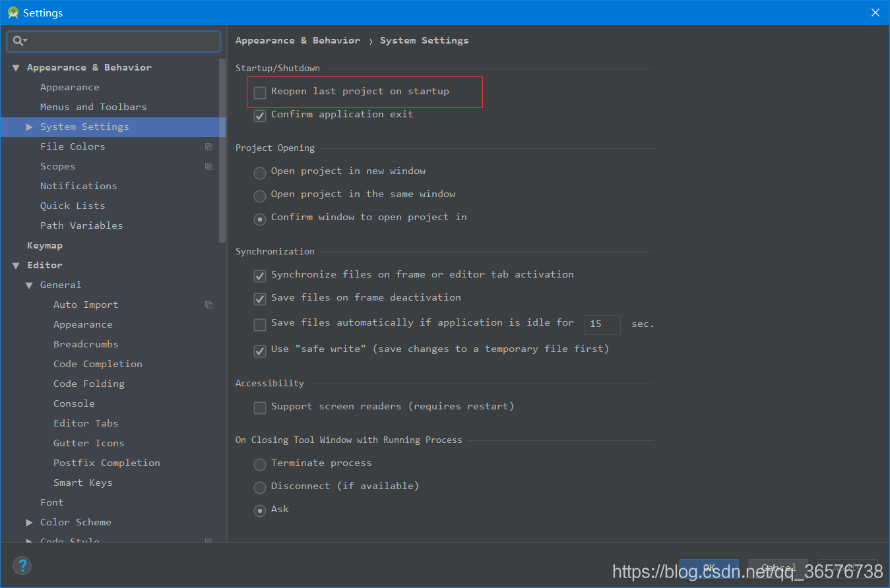The height and width of the screenshot is (588, 890).
Task: Open Breadcrumbs settings
Action: 86,344
